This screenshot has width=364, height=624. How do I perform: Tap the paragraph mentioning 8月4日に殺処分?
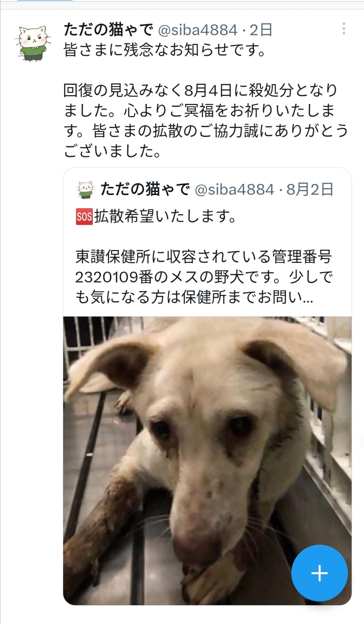click(x=206, y=120)
